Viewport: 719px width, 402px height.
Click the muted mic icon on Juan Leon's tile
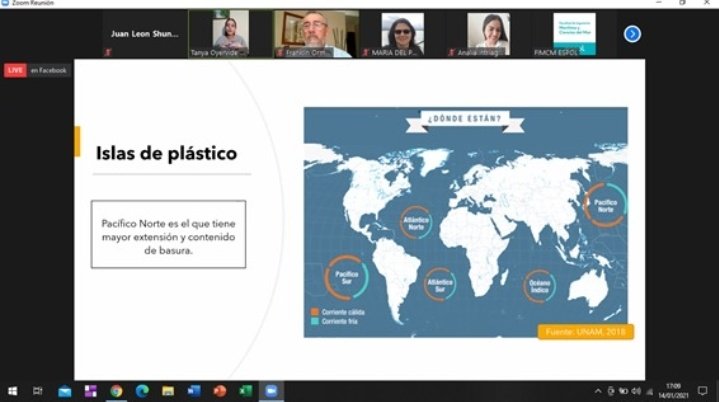(x=108, y=52)
